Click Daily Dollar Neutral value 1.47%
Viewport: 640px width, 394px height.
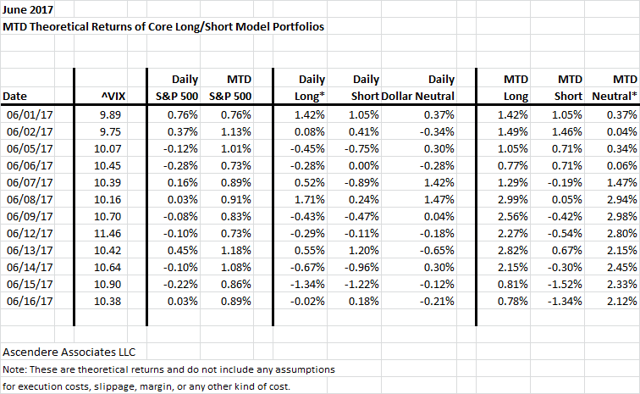(439, 199)
